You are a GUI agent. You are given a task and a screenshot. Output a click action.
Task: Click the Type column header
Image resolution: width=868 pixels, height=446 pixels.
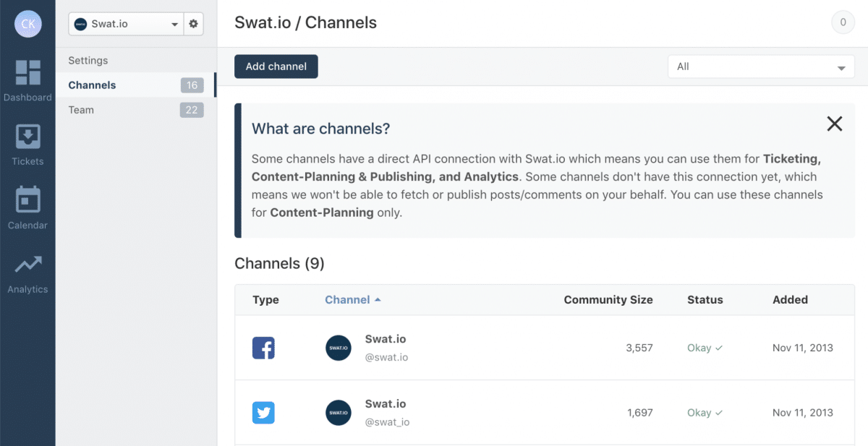point(265,300)
